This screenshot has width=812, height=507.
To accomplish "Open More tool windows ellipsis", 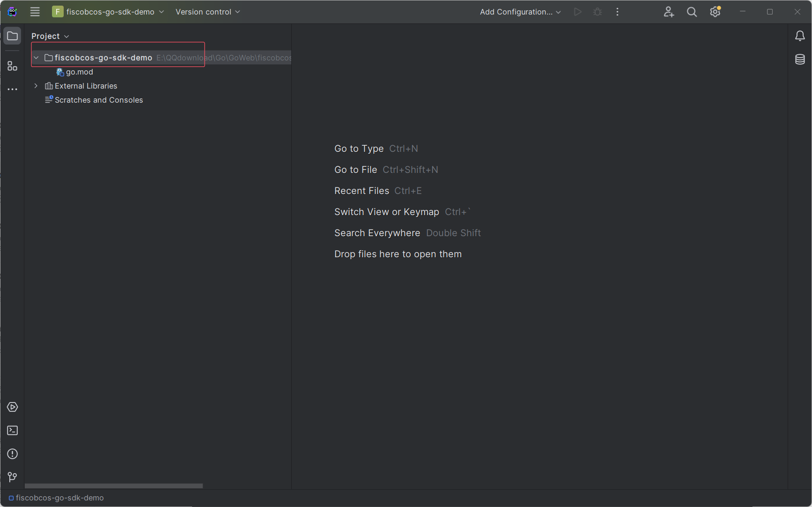I will point(12,89).
